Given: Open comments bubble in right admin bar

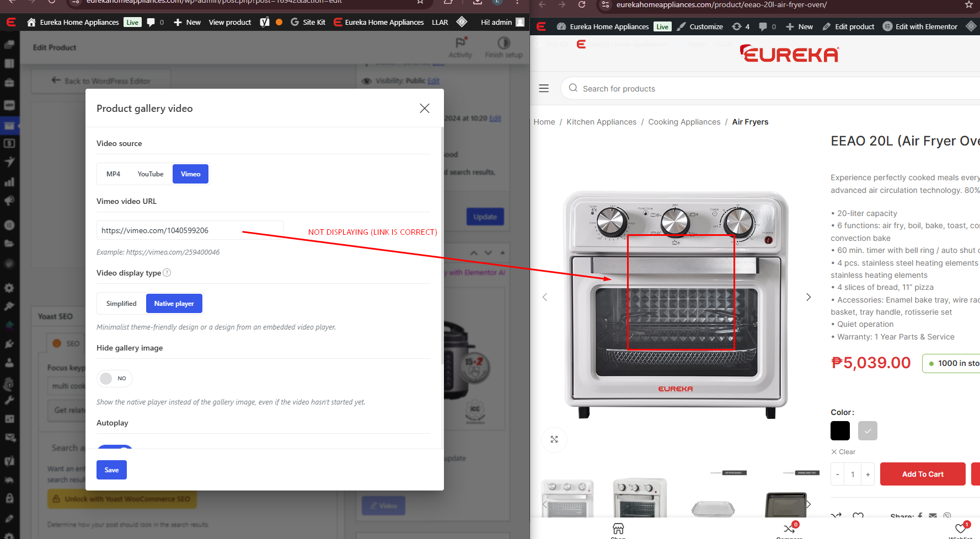Looking at the screenshot, I should click(767, 26).
